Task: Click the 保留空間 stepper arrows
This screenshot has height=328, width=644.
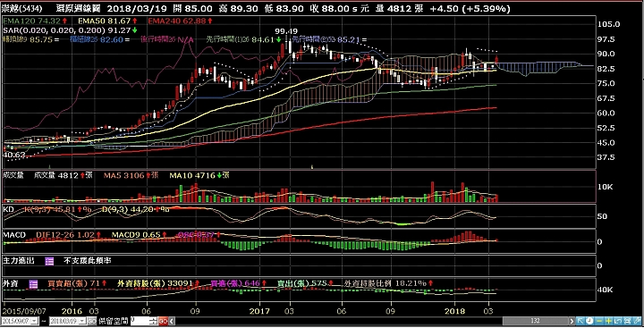Action: 154,321
